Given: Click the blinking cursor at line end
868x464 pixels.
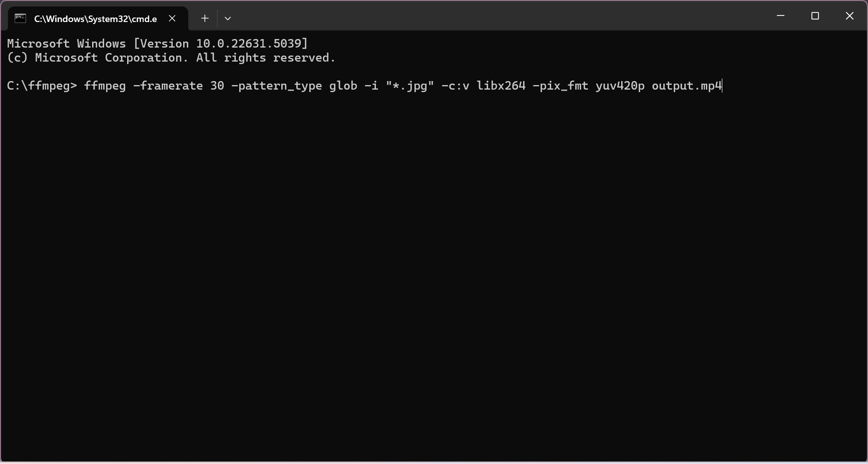Looking at the screenshot, I should tap(722, 86).
